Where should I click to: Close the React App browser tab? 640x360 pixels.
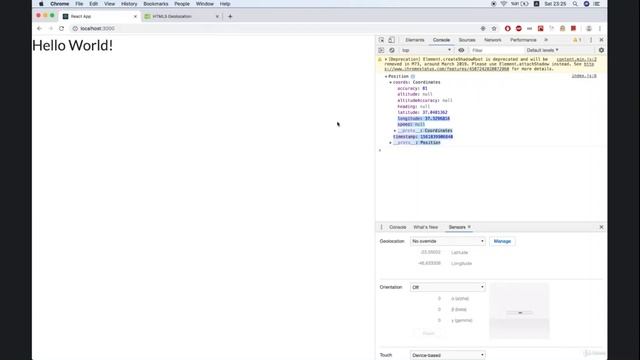click(135, 16)
